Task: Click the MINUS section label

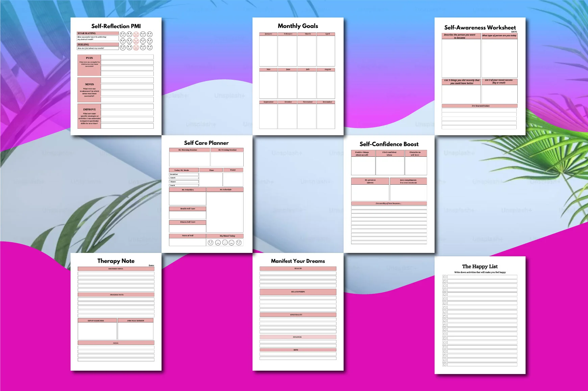Action: [x=89, y=84]
